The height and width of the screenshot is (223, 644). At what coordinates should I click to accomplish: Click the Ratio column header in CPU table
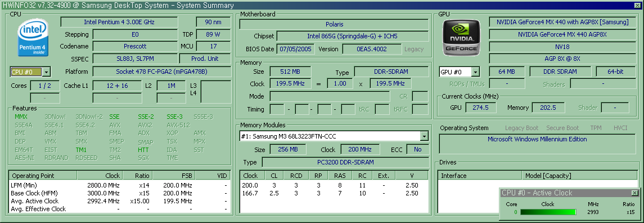click(x=138, y=176)
